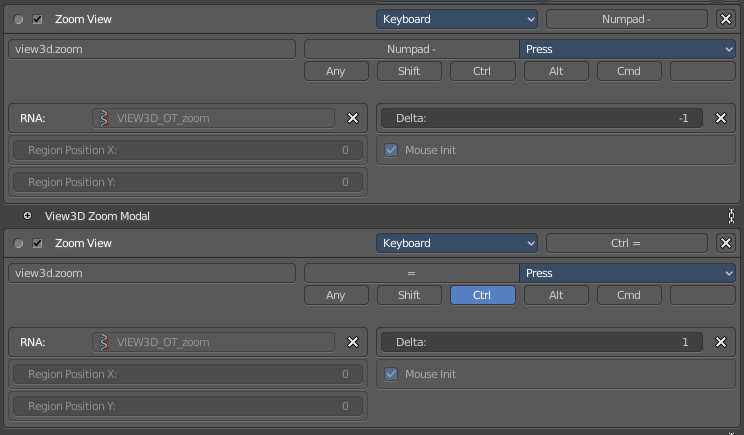Uncheck Mouse Init in Ctrl = entry

point(391,374)
